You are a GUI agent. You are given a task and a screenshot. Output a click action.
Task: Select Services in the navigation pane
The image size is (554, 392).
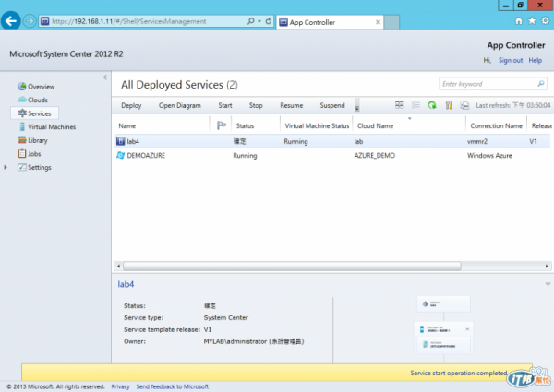[35, 113]
